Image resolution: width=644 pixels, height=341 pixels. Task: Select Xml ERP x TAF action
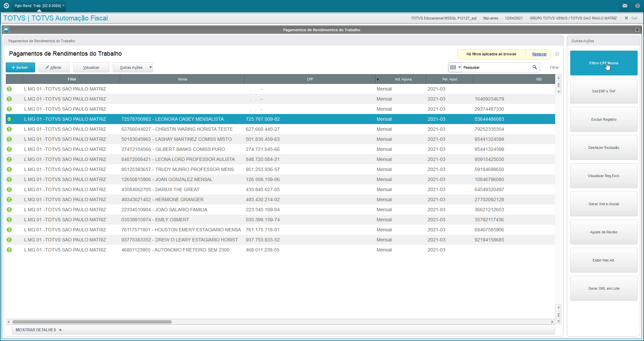click(604, 91)
